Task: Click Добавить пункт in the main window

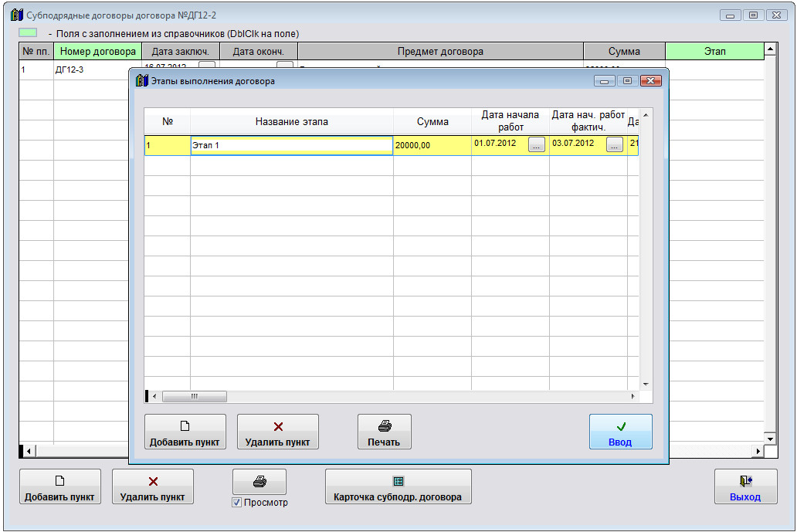Action: point(60,486)
